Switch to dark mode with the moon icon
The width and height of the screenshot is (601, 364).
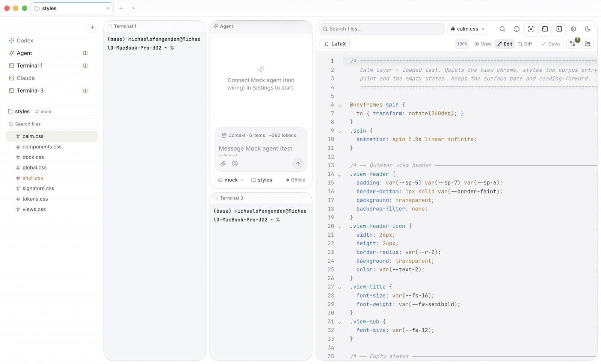pyautogui.click(x=587, y=29)
